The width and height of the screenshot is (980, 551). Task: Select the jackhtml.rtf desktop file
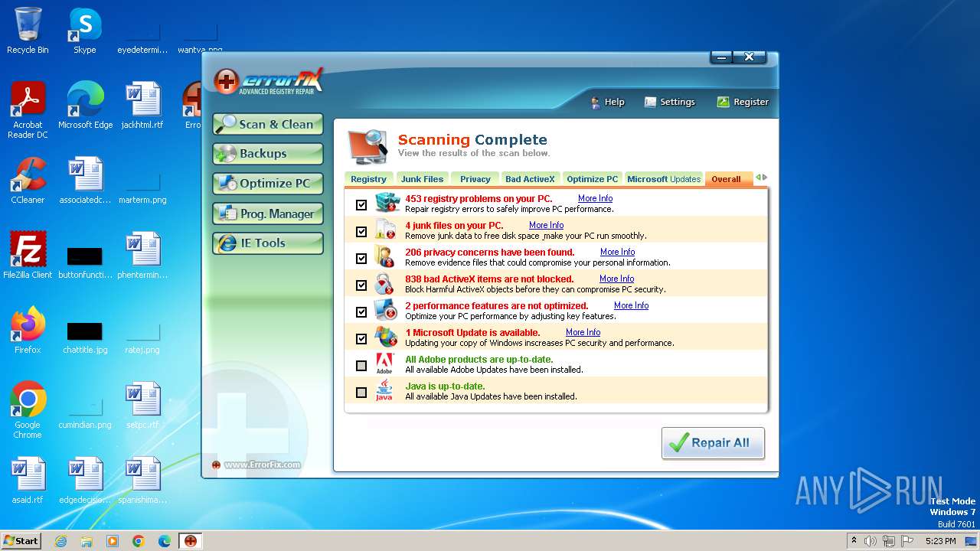(142, 106)
